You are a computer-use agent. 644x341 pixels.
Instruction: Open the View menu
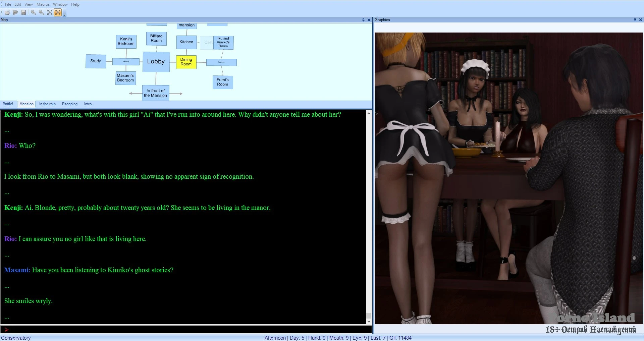click(x=29, y=4)
